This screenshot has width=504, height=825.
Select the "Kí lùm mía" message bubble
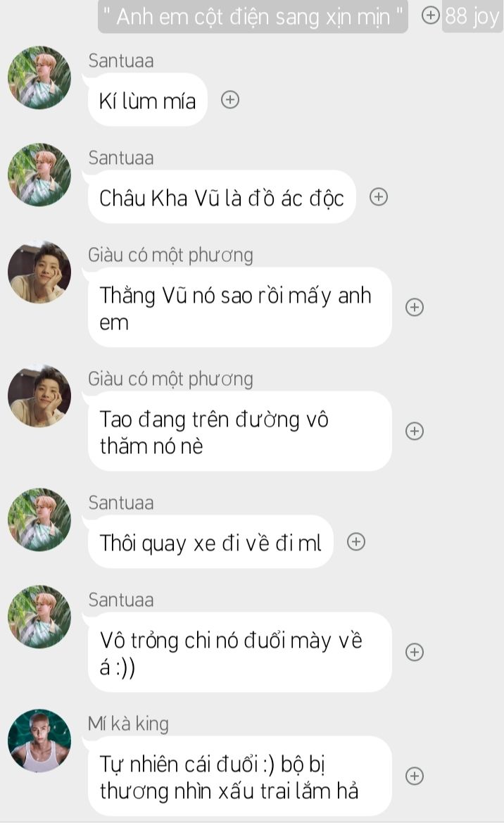147,100
